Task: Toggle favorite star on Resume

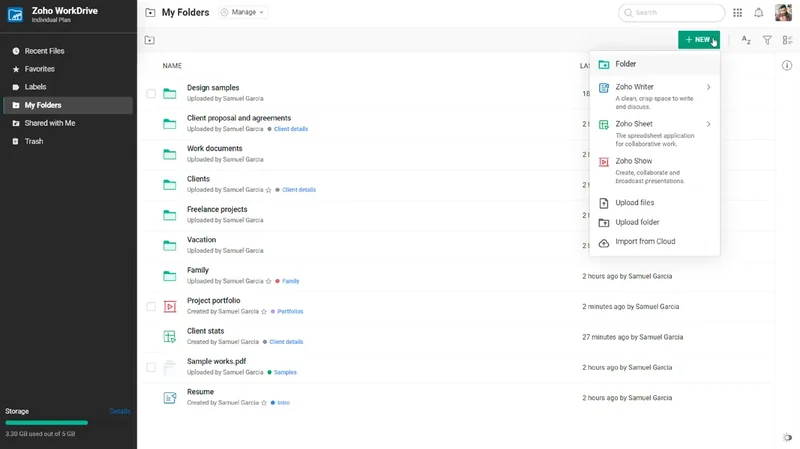Action: tap(264, 403)
